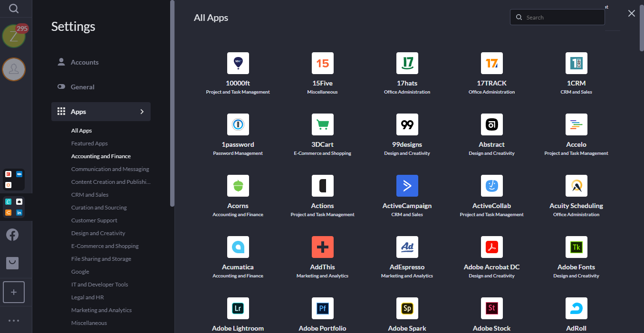Screen dimensions: 644x333
Task: Click the Abstract app icon
Action: click(492, 124)
